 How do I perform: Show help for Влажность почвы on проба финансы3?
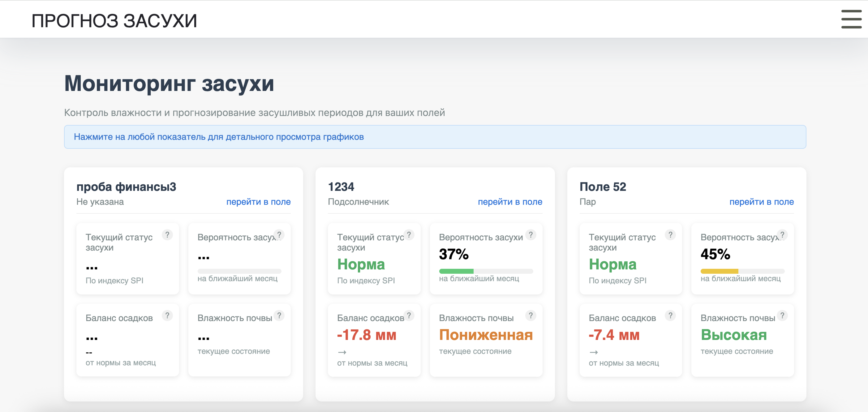(279, 316)
